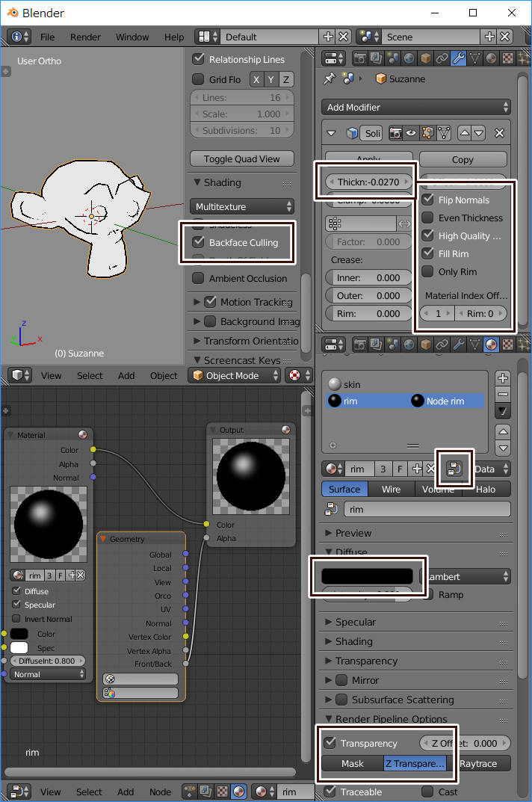Uncheck Flip Normals in Solidify modifier
Screen dimensions: 532x802
(x=427, y=200)
